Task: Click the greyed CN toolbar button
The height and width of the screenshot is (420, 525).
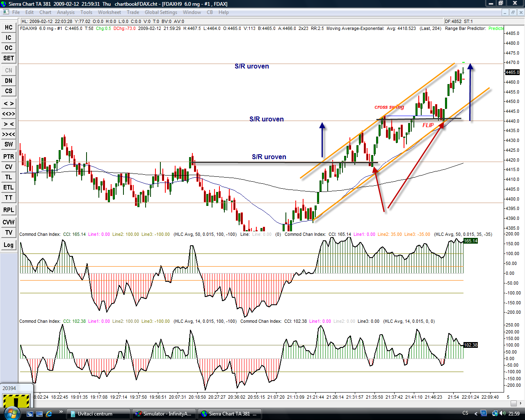Action: click(9, 71)
